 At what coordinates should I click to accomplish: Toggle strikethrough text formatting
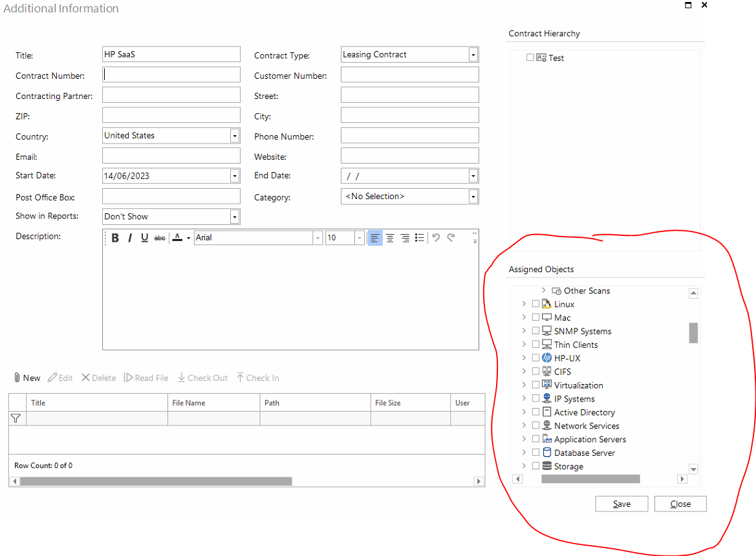[x=160, y=238]
